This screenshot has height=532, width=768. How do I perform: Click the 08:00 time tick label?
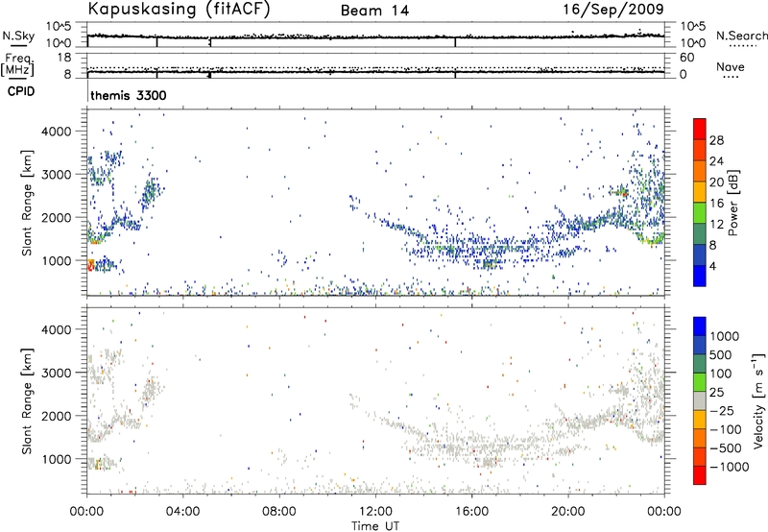pos(279,512)
